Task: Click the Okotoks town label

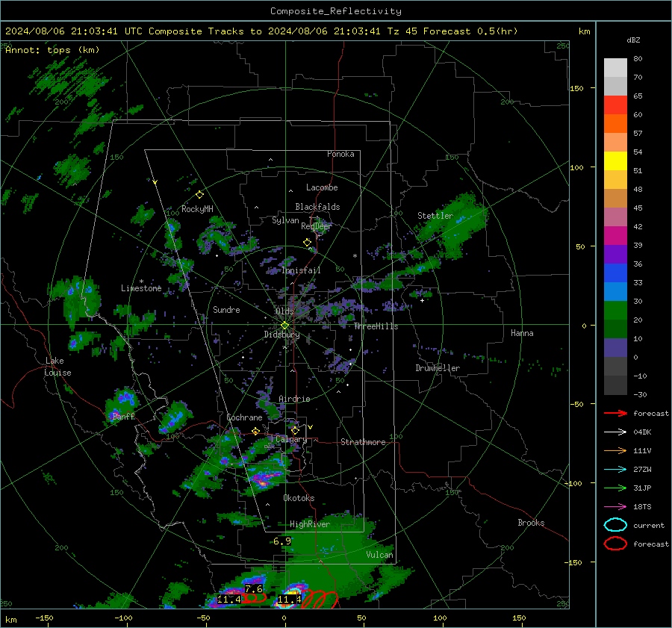Action: (299, 498)
